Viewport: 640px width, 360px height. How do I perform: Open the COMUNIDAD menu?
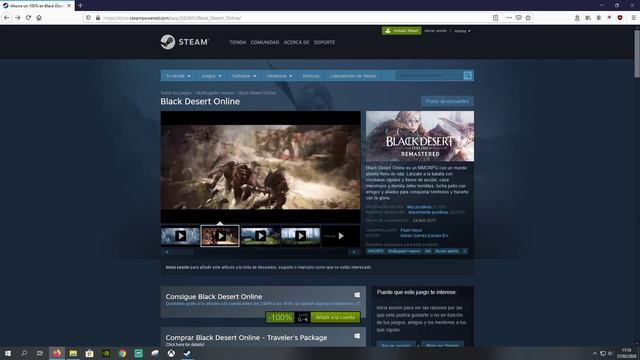[265, 42]
